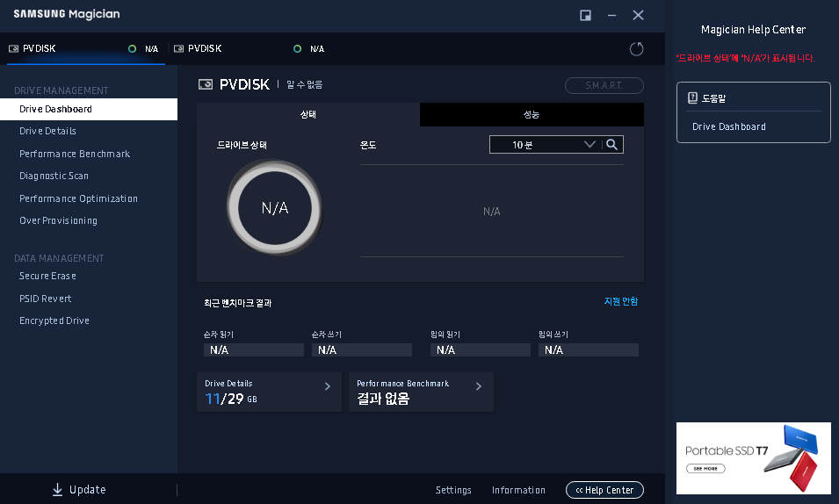Click the second PVDISK drive tab icon
839x504 pixels.
pyautogui.click(x=178, y=48)
